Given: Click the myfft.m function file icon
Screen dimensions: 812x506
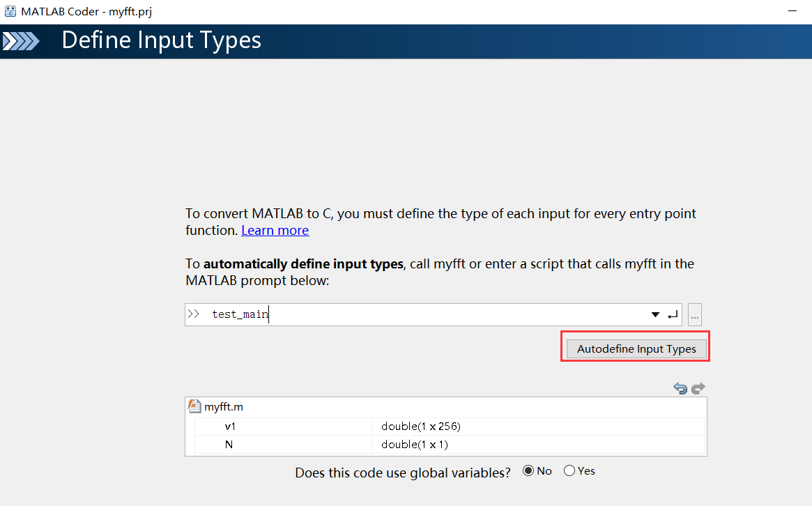Looking at the screenshot, I should 194,406.
